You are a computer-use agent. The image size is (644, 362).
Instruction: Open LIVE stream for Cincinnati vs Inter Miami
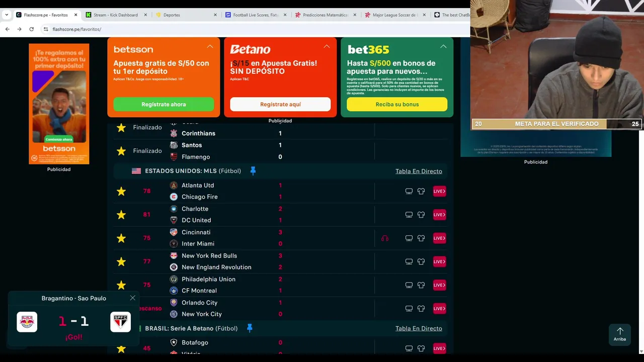coord(439,238)
